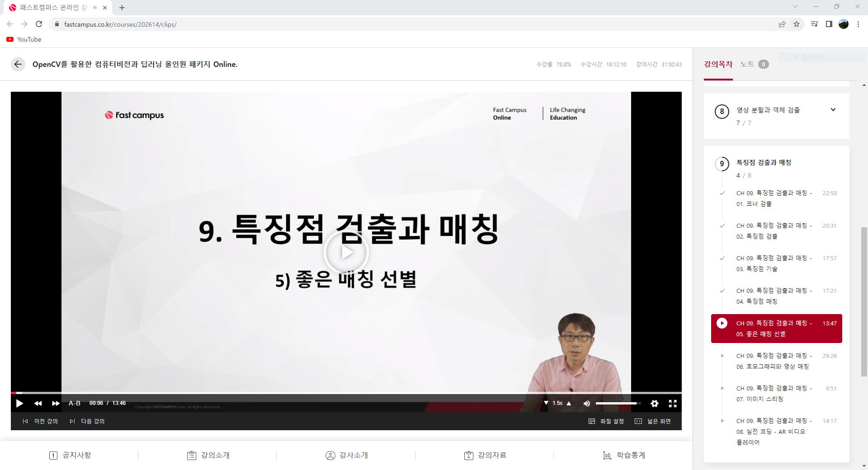868x470 pixels.
Task: Close the 패스트캠퍼스 browser tab
Action: [105, 8]
